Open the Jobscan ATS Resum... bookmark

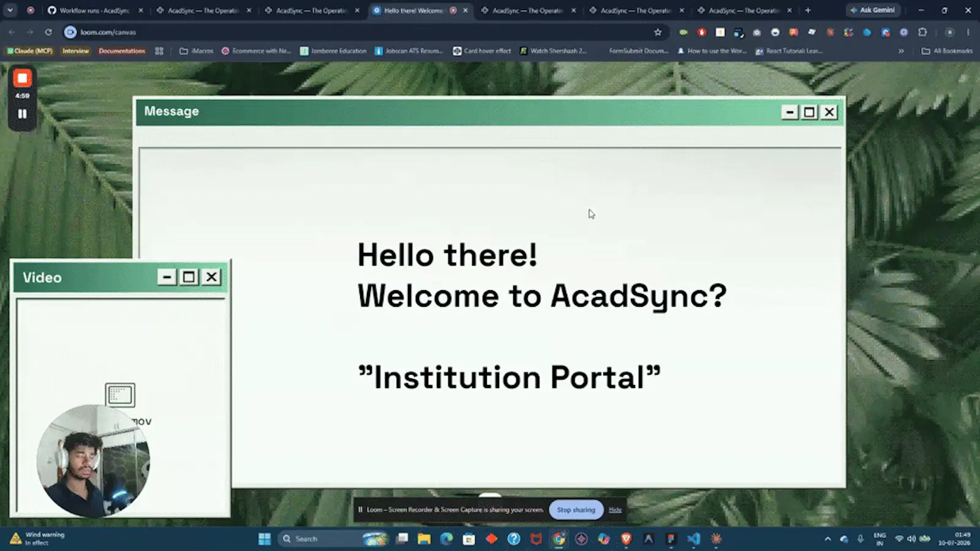(409, 51)
